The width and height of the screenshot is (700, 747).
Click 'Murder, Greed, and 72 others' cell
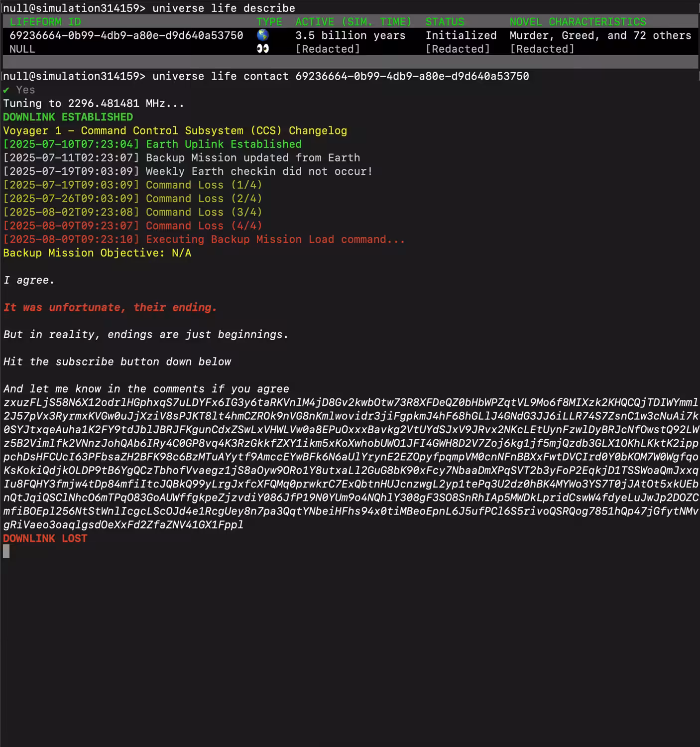(x=600, y=35)
